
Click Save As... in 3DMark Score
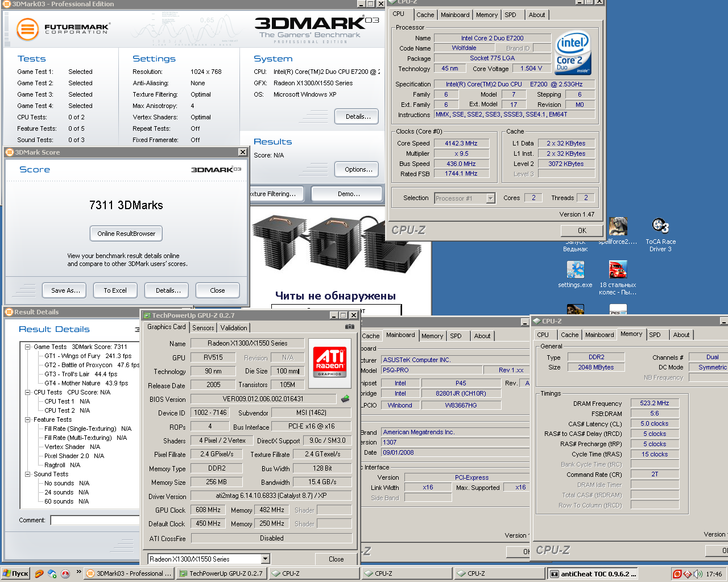(65, 290)
